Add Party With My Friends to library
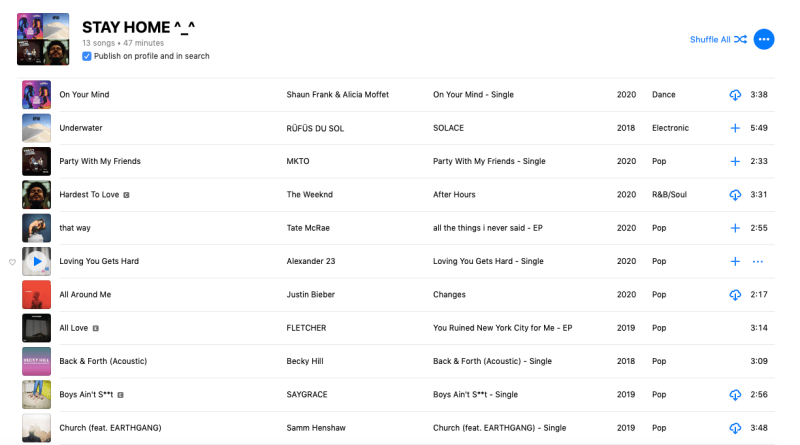800x445 pixels. click(735, 161)
